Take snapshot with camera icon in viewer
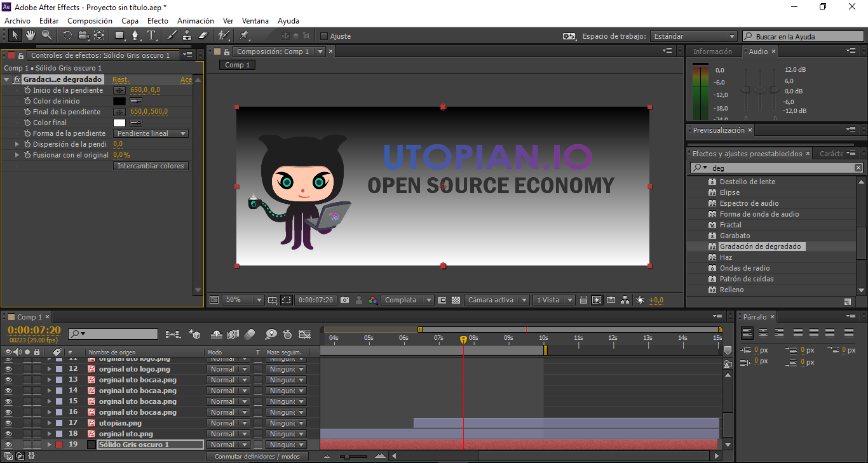 [344, 300]
